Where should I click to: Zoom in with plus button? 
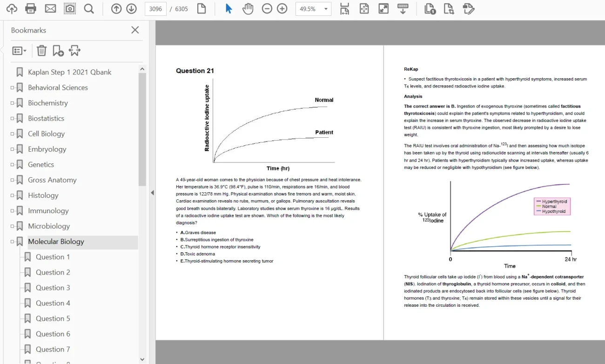click(282, 8)
